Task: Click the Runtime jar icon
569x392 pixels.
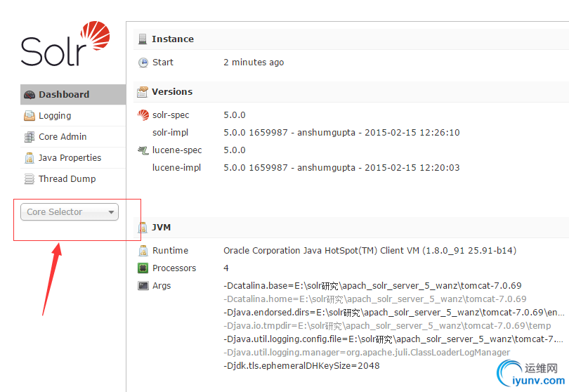Action: [x=143, y=250]
